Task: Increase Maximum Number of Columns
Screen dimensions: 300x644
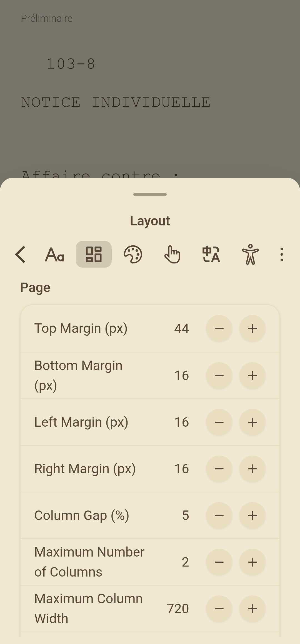Action: [252, 562]
